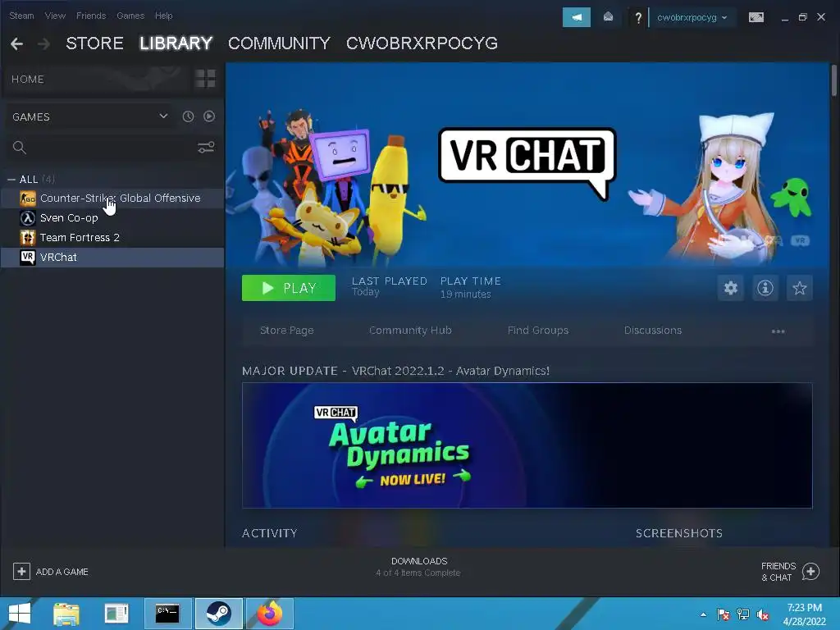Sort library by recent activity clock icon
840x630 pixels.
click(x=188, y=116)
